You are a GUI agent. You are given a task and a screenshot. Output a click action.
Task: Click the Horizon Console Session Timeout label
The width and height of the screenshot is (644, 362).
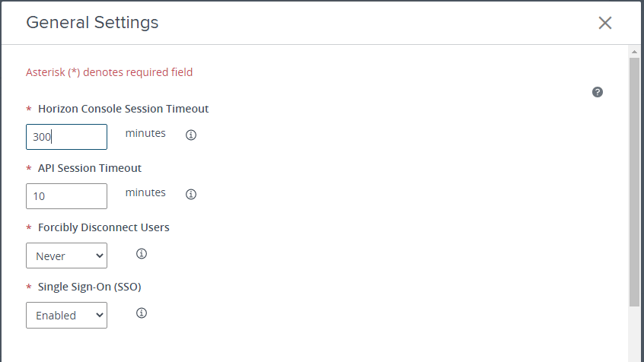[123, 109]
